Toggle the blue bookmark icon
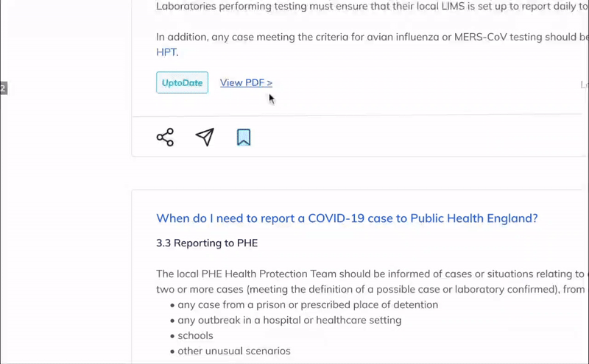Viewport: 589px width, 364px height. [244, 138]
